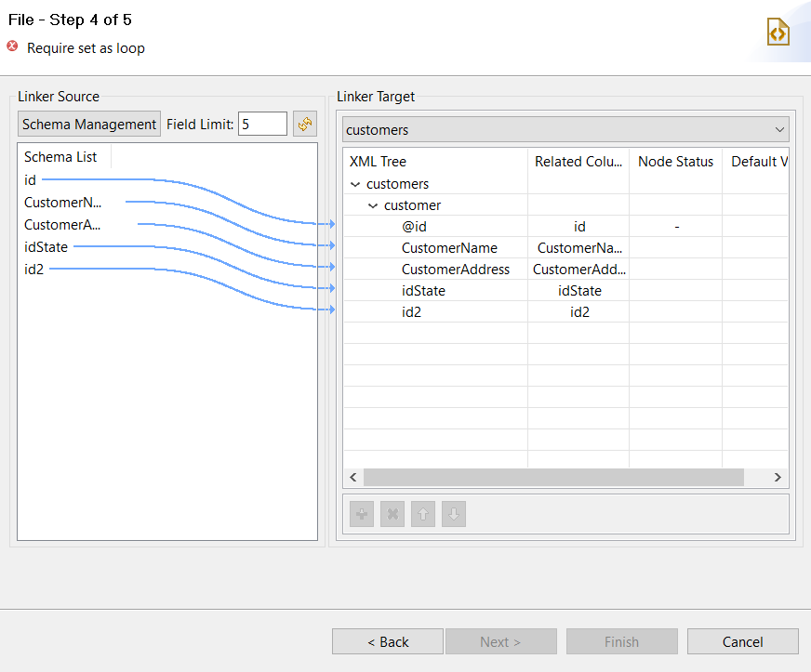
Task: Click the refresh schema icon beside Field Limit
Action: (305, 123)
